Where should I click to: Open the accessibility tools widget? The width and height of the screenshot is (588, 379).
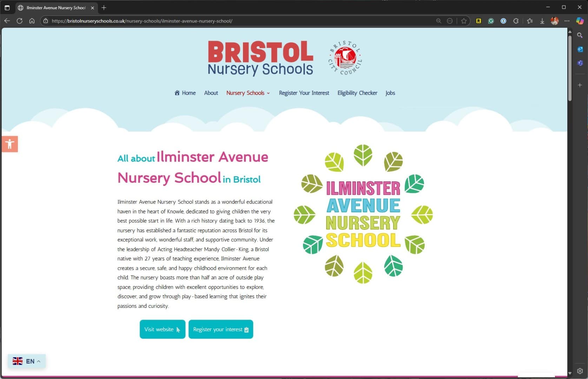coord(10,144)
